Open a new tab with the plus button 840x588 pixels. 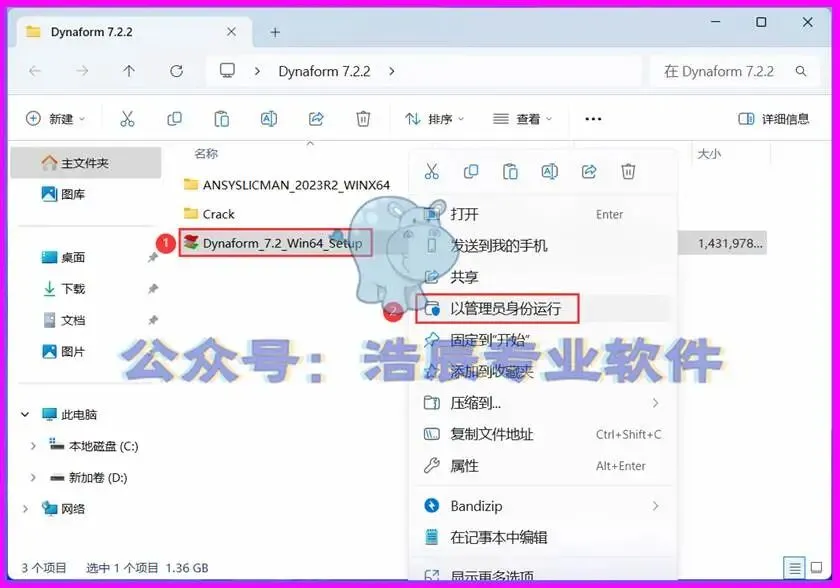[275, 32]
